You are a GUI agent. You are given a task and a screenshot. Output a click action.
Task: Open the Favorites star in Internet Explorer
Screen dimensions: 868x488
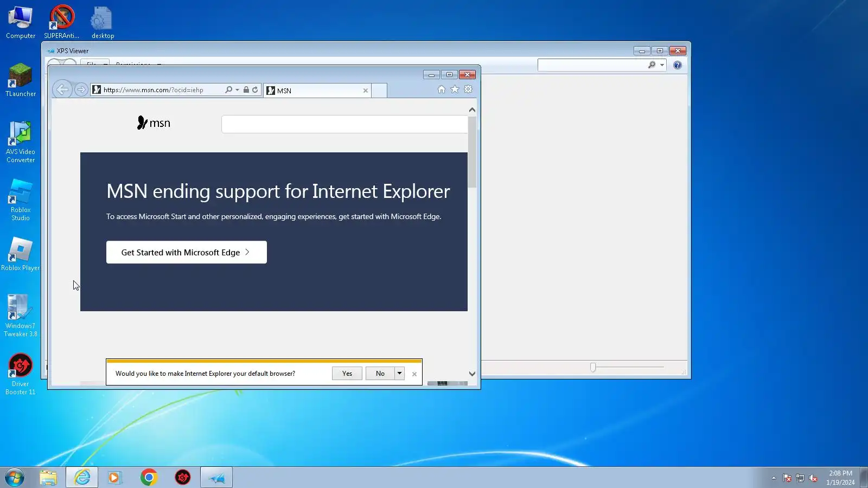click(x=455, y=89)
